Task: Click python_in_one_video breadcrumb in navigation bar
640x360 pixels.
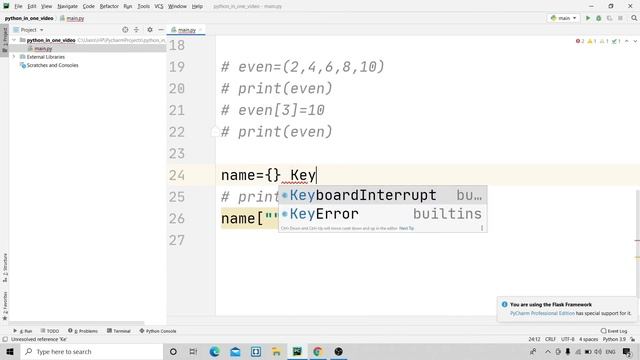Action: click(x=29, y=18)
